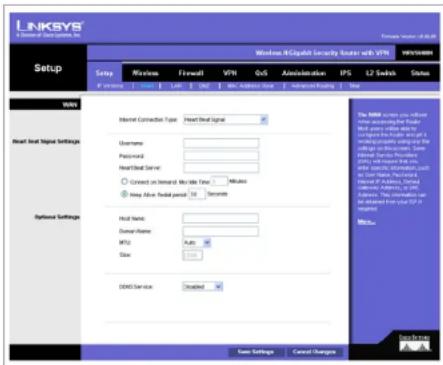Follow the More... help link
The height and width of the screenshot is (365, 443).
click(x=366, y=222)
